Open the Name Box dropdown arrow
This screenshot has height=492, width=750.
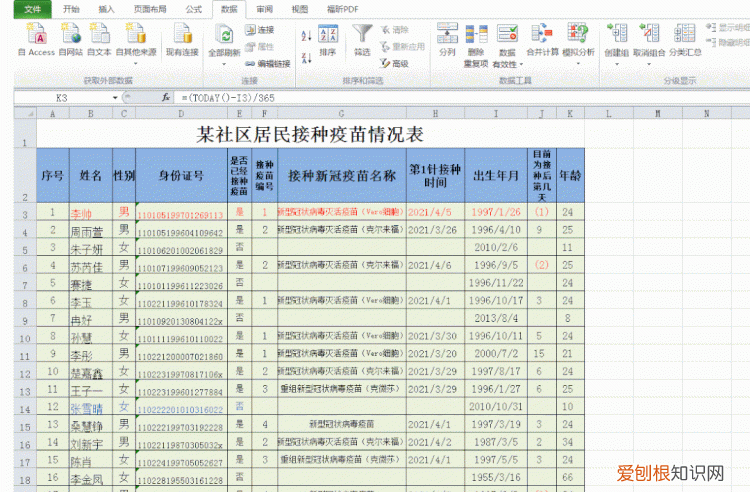(115, 98)
